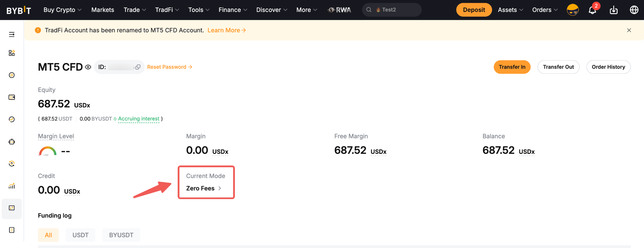Screen dimensions: 644x248
Task: Click the 0.00 BYUSDT amount
Action: coord(96,119)
